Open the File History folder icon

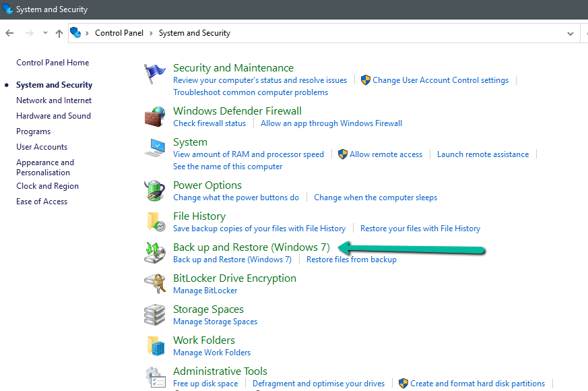[x=155, y=222]
